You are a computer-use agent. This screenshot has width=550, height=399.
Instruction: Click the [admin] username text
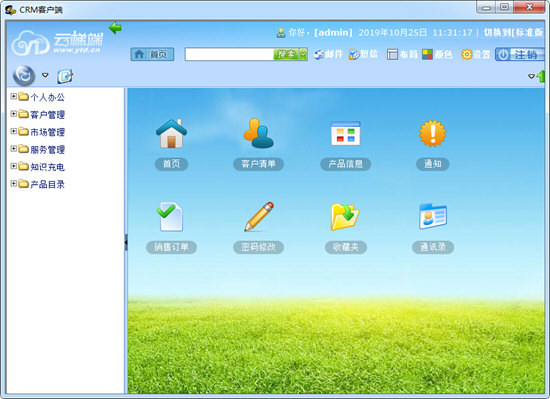333,33
